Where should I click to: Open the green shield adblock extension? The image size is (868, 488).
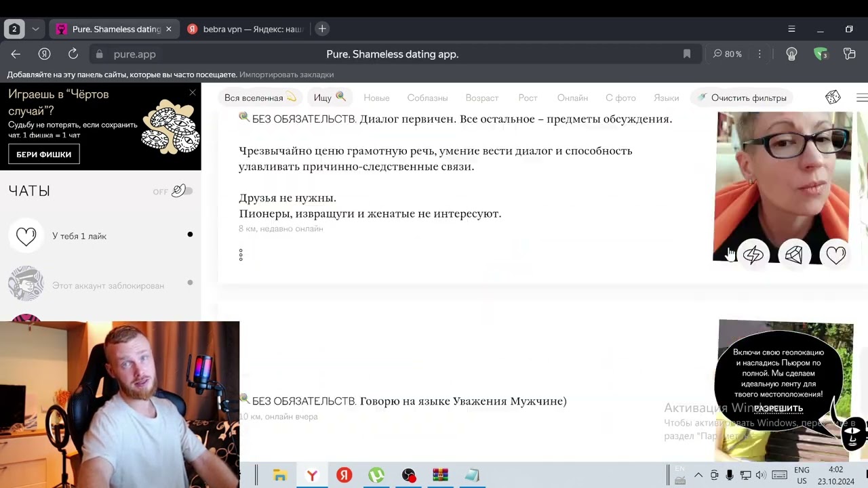pos(821,54)
